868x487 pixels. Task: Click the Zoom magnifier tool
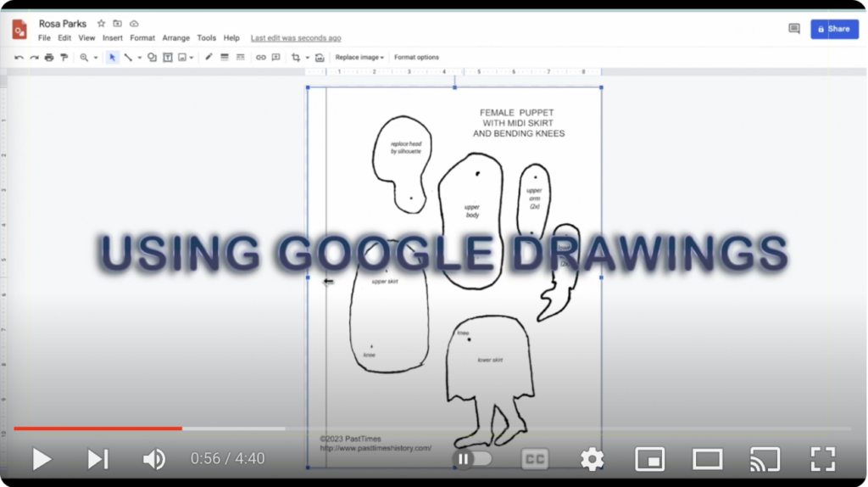click(84, 58)
